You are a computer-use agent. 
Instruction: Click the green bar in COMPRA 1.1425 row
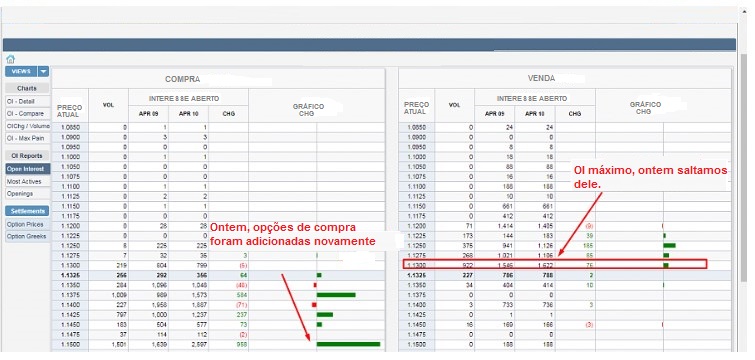pos(325,315)
